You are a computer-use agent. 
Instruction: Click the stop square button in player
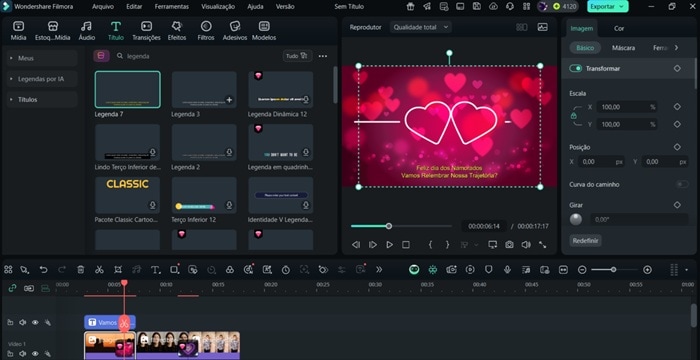coord(405,244)
